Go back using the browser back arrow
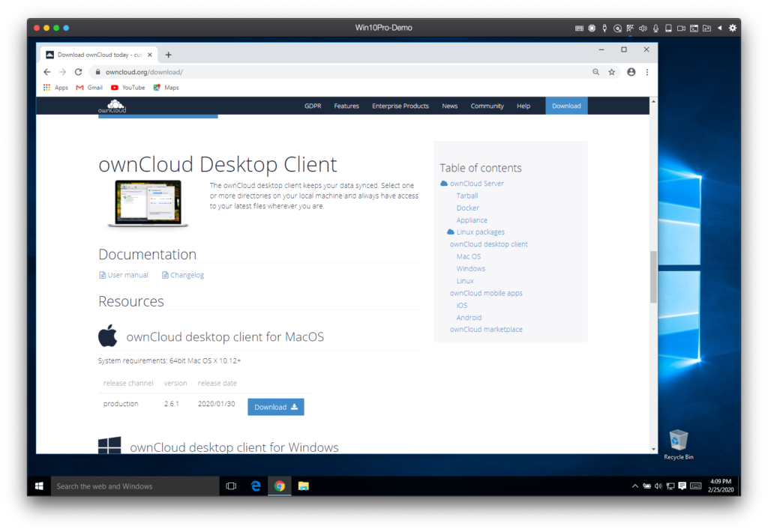 point(47,72)
